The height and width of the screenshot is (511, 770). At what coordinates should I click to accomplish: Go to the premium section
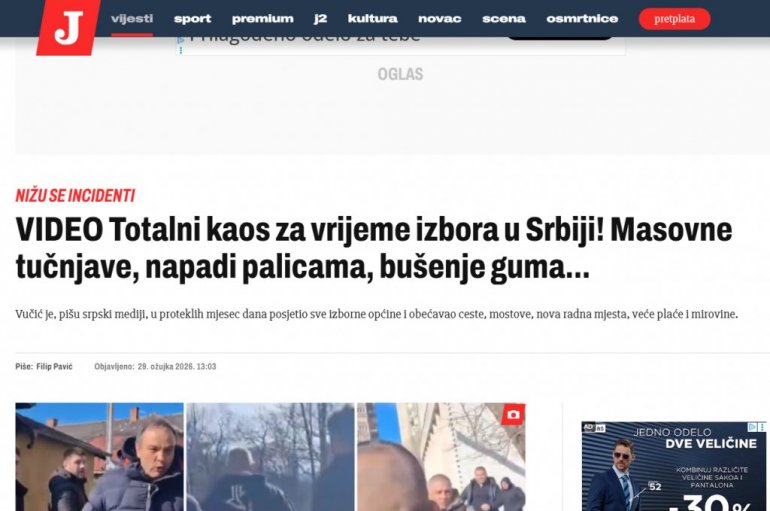[263, 19]
